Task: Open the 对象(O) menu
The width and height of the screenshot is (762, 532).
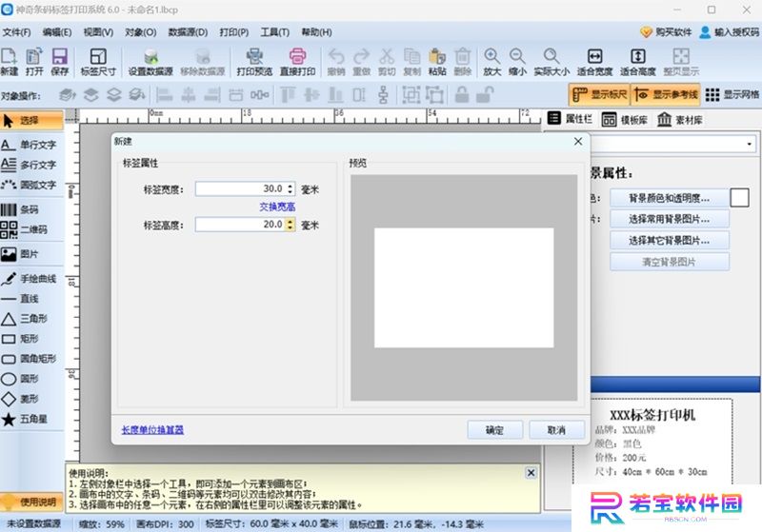Action: 140,32
